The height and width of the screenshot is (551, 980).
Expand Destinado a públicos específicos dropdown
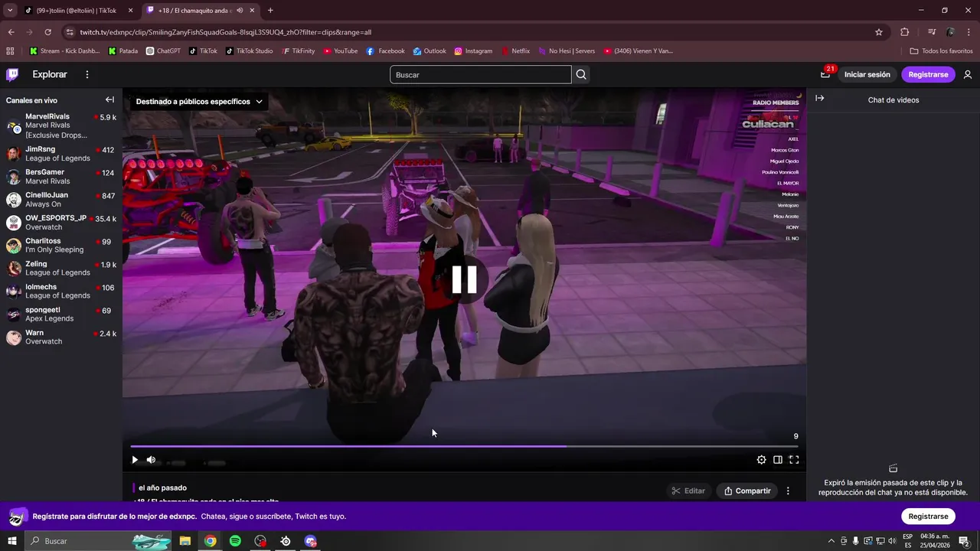pos(199,101)
